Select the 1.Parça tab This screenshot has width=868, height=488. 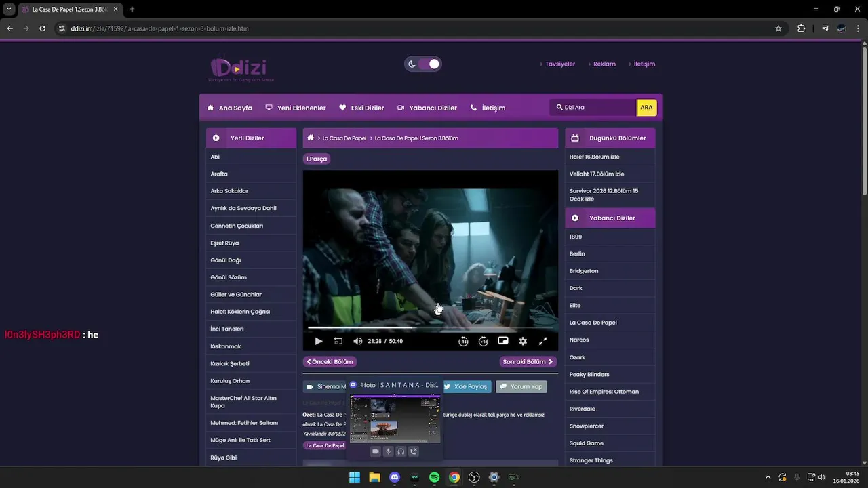point(317,159)
